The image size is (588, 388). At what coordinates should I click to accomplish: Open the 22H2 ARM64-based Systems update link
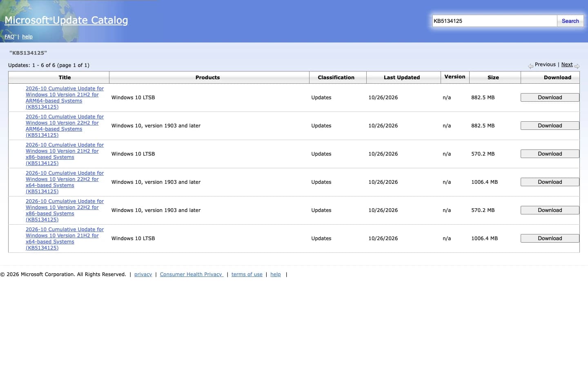(65, 126)
